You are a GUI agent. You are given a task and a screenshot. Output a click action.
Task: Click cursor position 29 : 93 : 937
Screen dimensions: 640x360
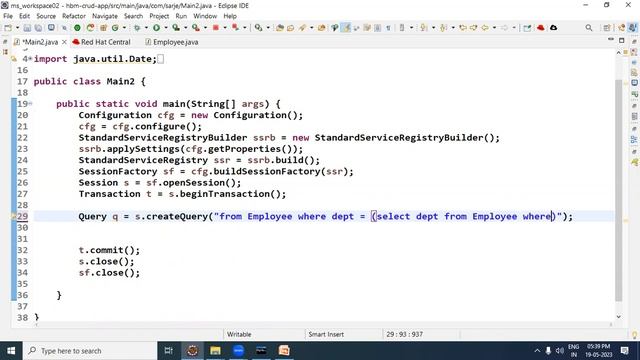coord(404,334)
